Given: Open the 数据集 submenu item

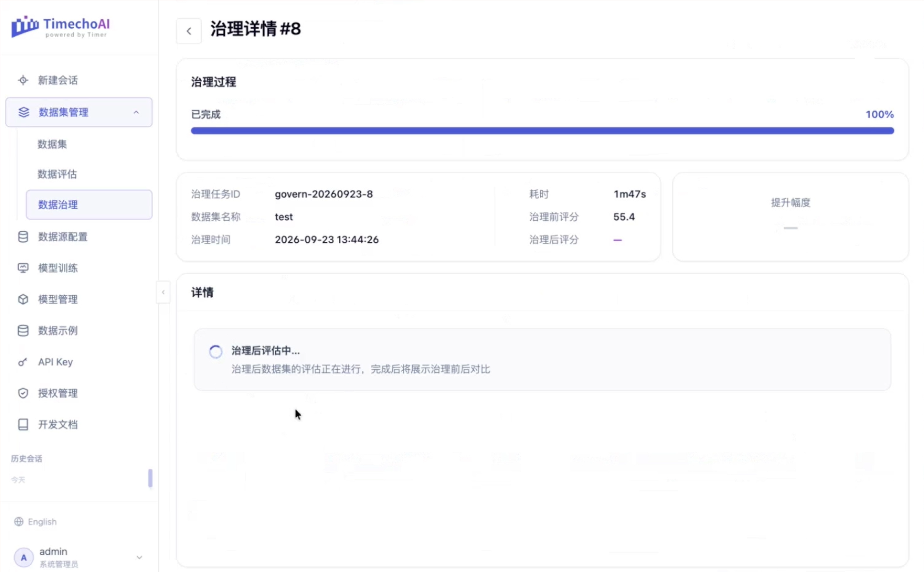Looking at the screenshot, I should [x=52, y=144].
